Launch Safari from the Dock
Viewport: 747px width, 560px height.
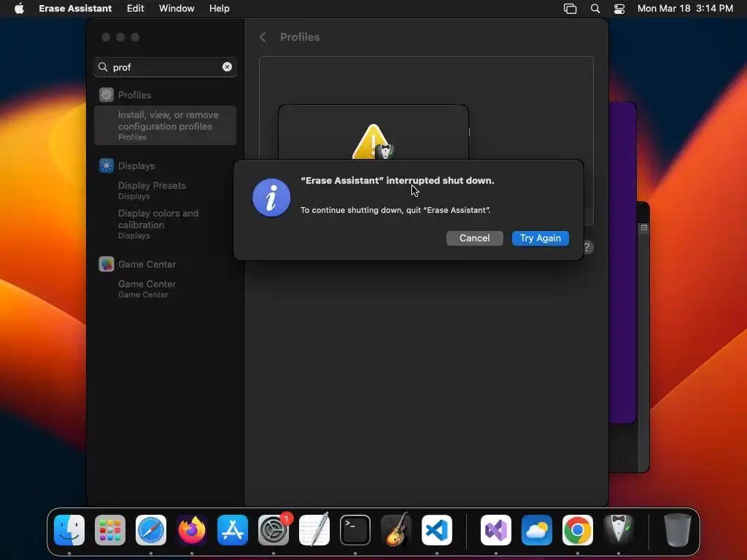pos(151,530)
